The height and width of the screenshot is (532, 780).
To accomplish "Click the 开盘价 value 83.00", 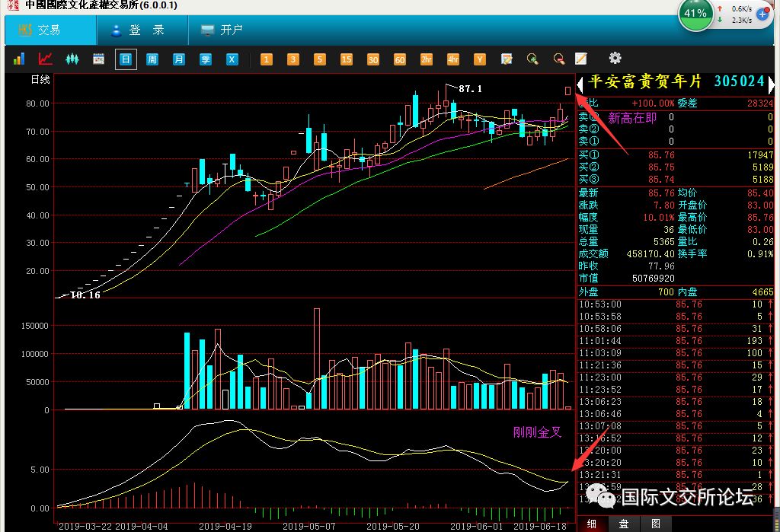I will tap(760, 205).
